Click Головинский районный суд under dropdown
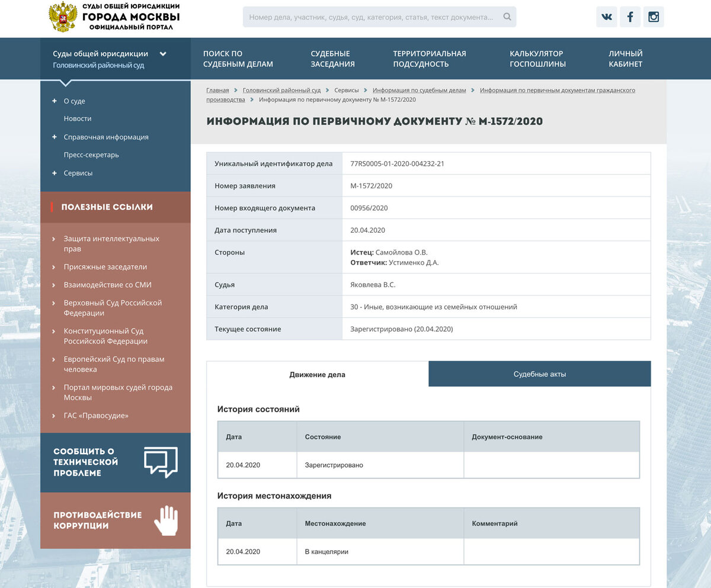 (98, 65)
